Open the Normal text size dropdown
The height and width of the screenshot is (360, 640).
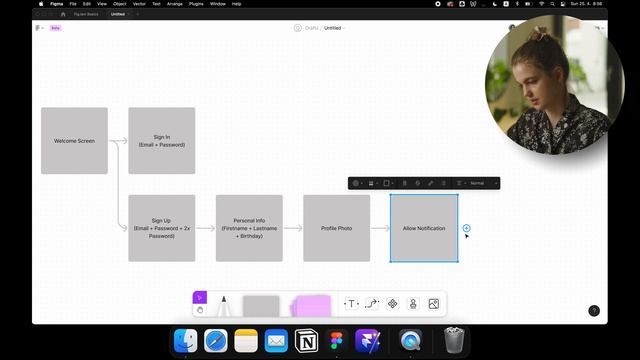(484, 183)
